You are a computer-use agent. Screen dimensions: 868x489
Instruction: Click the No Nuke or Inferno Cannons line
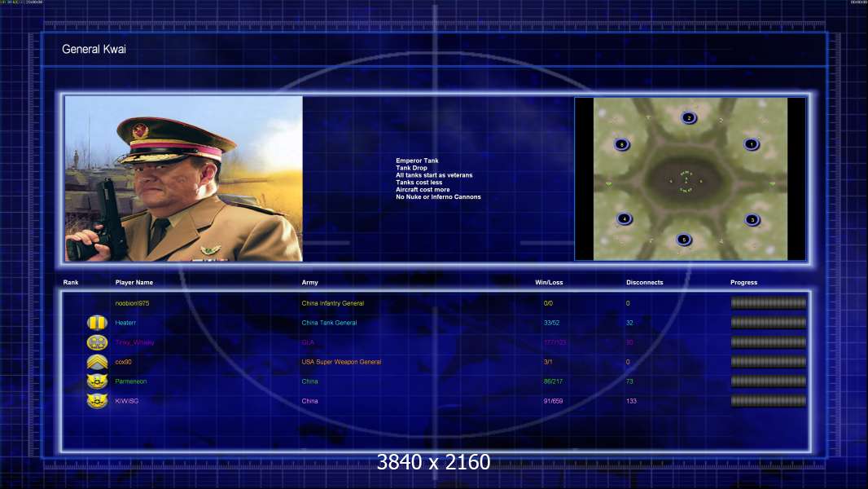[x=438, y=196]
